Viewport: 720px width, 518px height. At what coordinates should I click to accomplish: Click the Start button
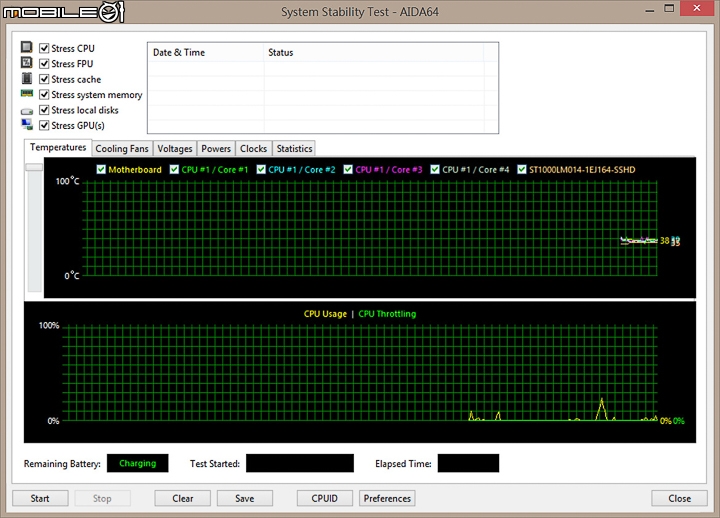pos(40,498)
